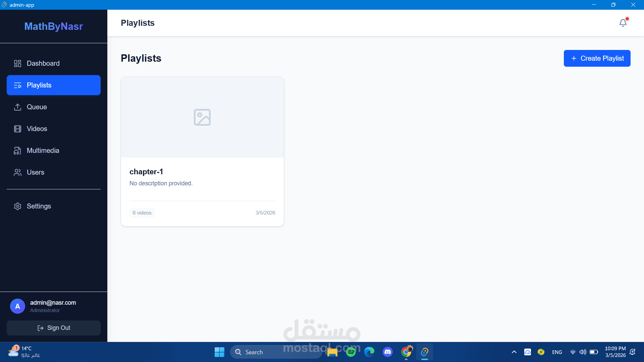Open Spotify from the taskbar
Screen dimensions: 644x362
click(x=351, y=352)
